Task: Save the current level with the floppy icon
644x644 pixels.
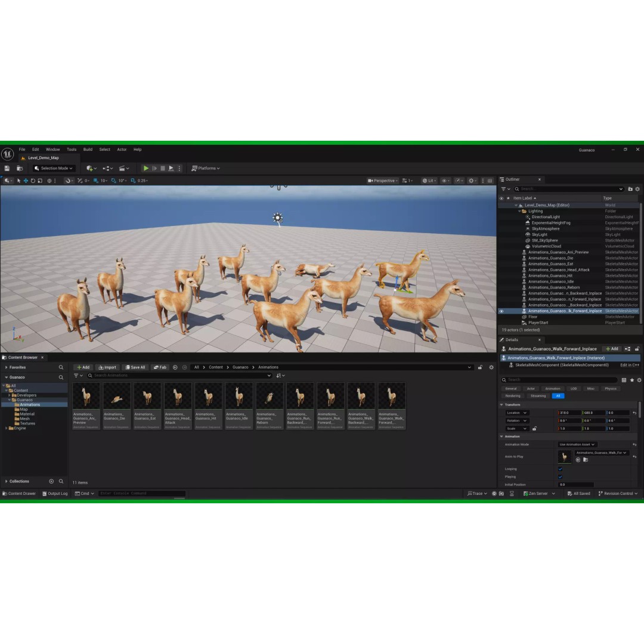Action: (x=7, y=168)
